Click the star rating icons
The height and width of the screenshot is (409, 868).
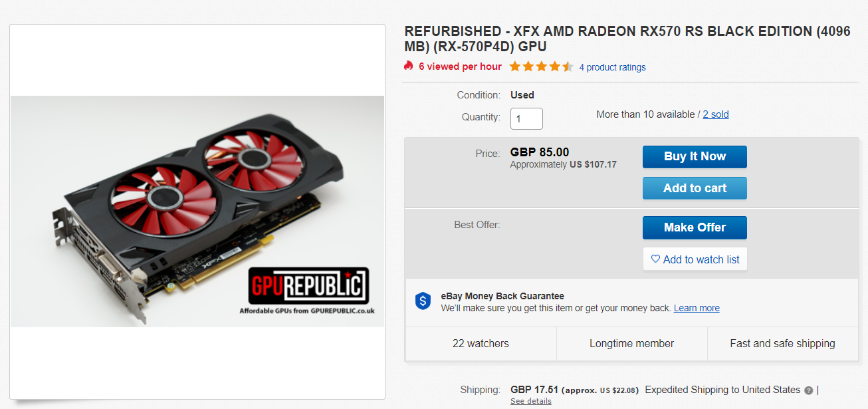tap(541, 67)
